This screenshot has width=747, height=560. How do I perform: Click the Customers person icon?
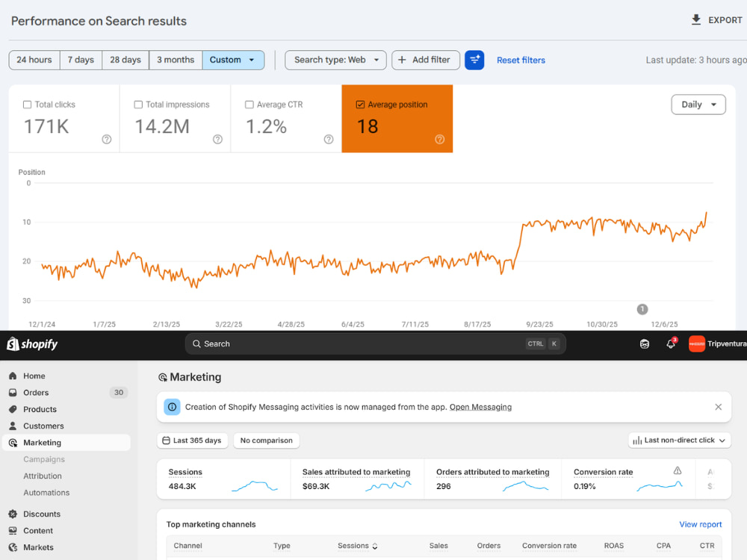pyautogui.click(x=13, y=426)
